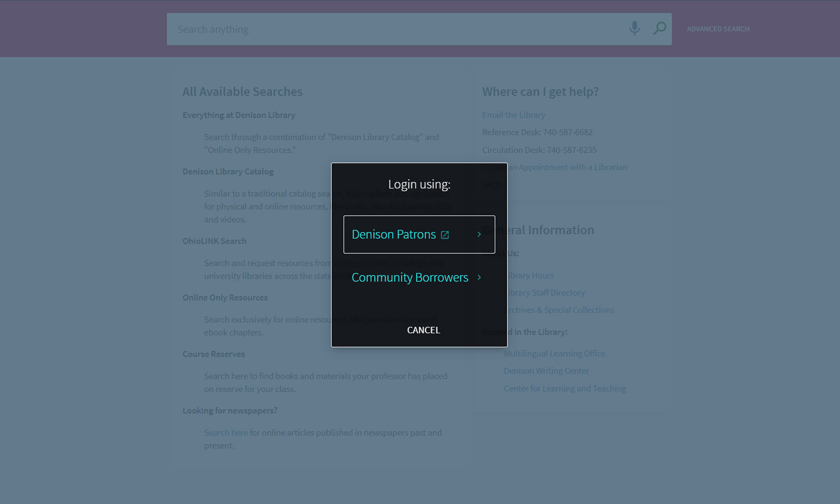This screenshot has width=840, height=504.
Task: Expand the Community Borrowers chevron arrow
Action: [479, 277]
